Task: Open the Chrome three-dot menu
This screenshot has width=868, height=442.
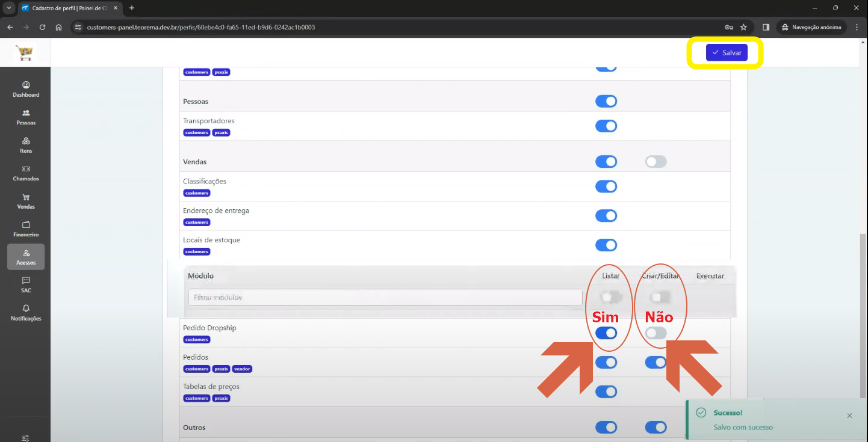Action: [x=857, y=27]
